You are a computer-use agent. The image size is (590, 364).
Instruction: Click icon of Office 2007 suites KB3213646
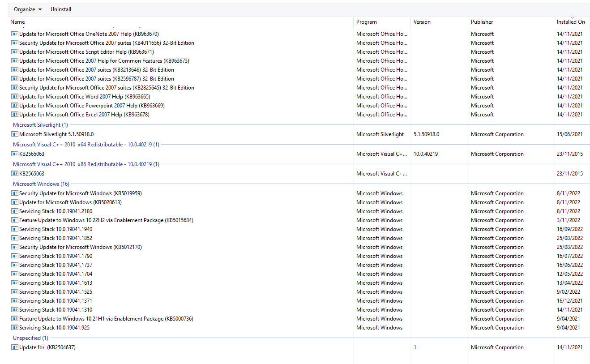pos(15,70)
